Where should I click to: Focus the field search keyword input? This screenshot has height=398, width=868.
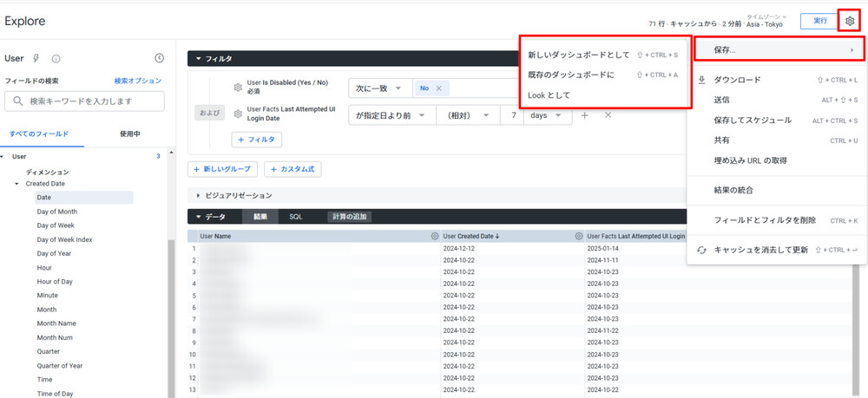click(84, 101)
